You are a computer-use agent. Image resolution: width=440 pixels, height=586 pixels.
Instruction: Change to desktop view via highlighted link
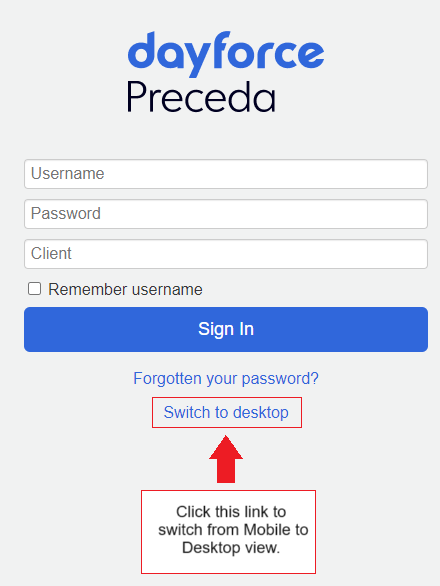[226, 413]
